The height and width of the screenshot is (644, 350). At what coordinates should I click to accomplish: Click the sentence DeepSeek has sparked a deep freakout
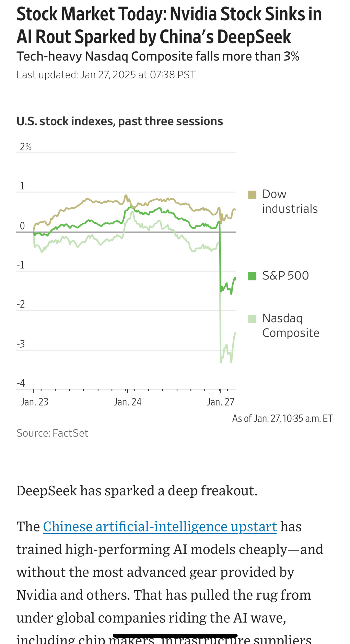coord(137,491)
